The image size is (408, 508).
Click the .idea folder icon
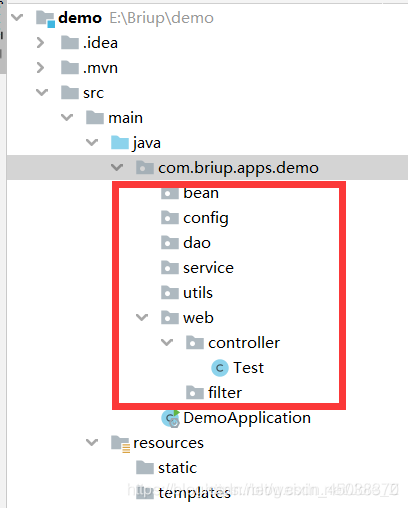click(x=70, y=42)
